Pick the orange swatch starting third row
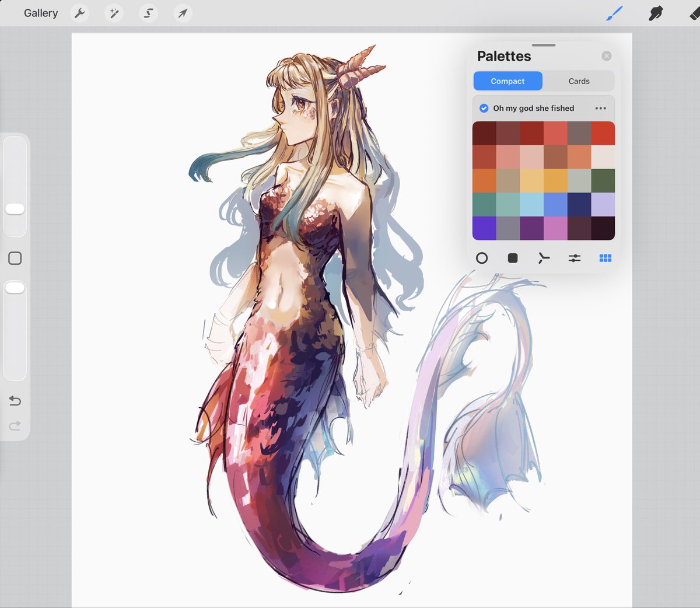The width and height of the screenshot is (700, 608). tap(484, 181)
